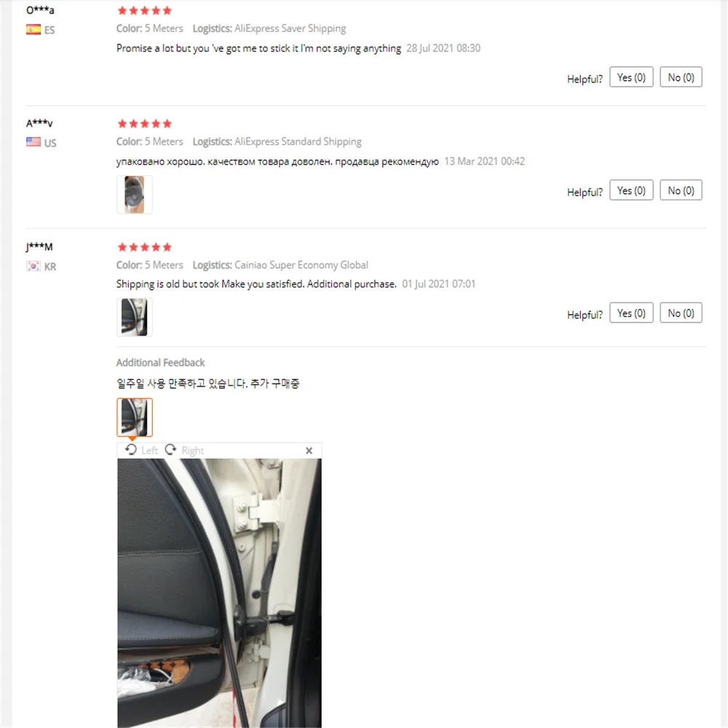This screenshot has width=728, height=728.
Task: Mark A***v's Russian review as helpful
Action: [631, 190]
